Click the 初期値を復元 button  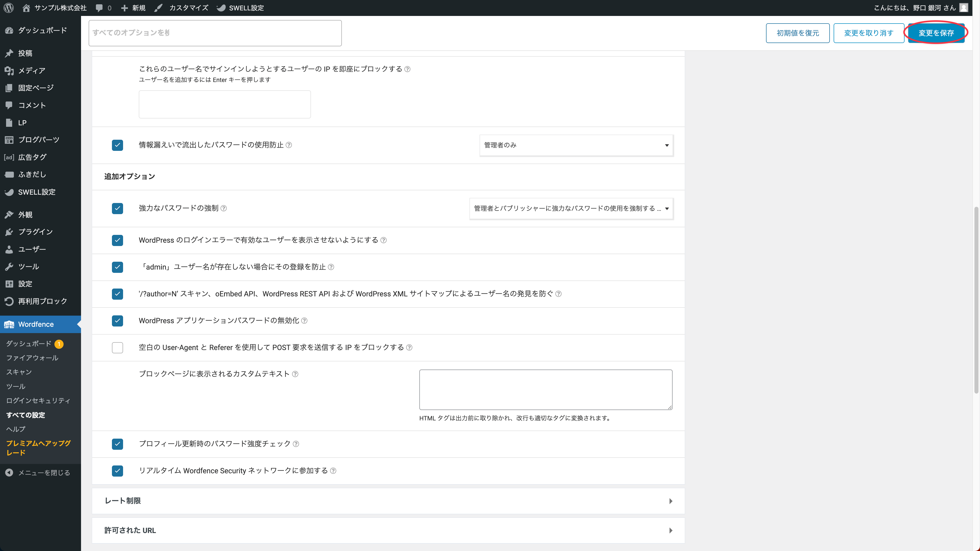coord(797,33)
